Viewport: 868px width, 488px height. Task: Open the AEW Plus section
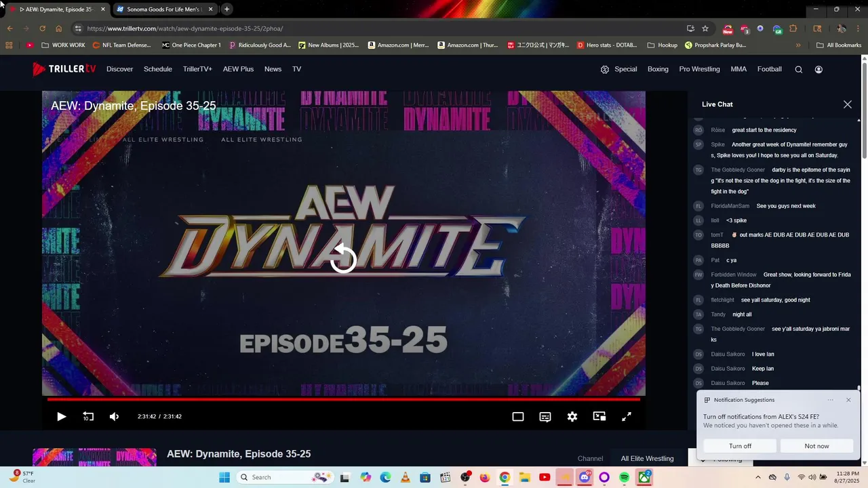click(x=238, y=69)
